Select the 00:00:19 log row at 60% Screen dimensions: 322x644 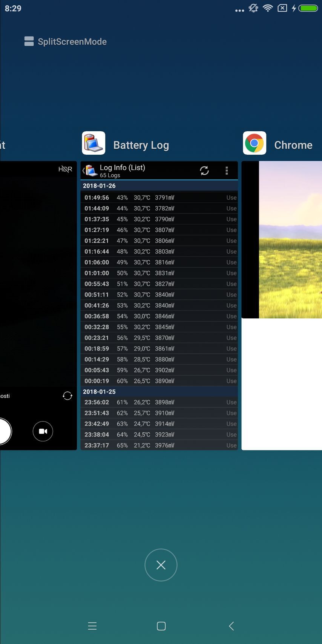159,381
